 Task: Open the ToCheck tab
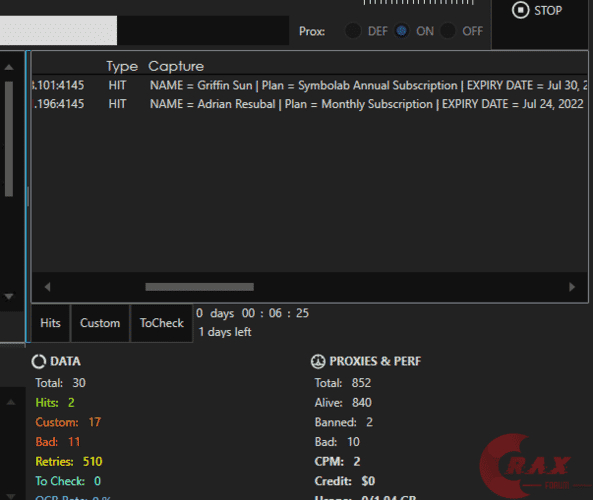(162, 323)
